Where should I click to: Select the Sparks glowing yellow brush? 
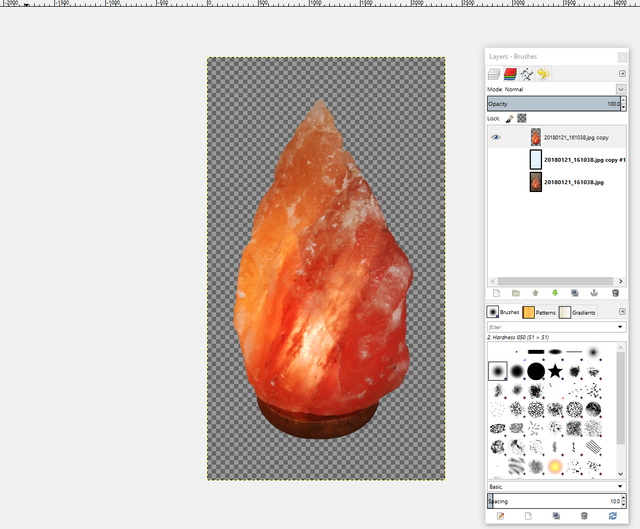point(555,466)
